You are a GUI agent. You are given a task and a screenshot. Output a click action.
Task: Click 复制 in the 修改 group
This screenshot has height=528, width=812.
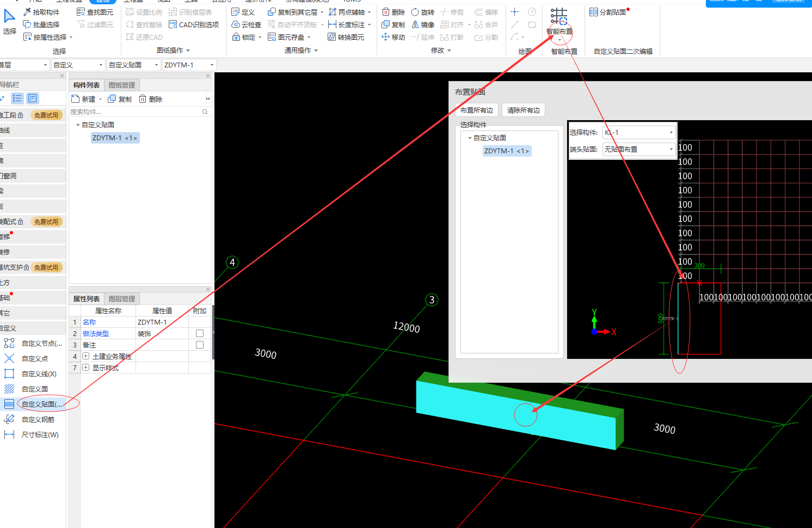click(x=393, y=24)
